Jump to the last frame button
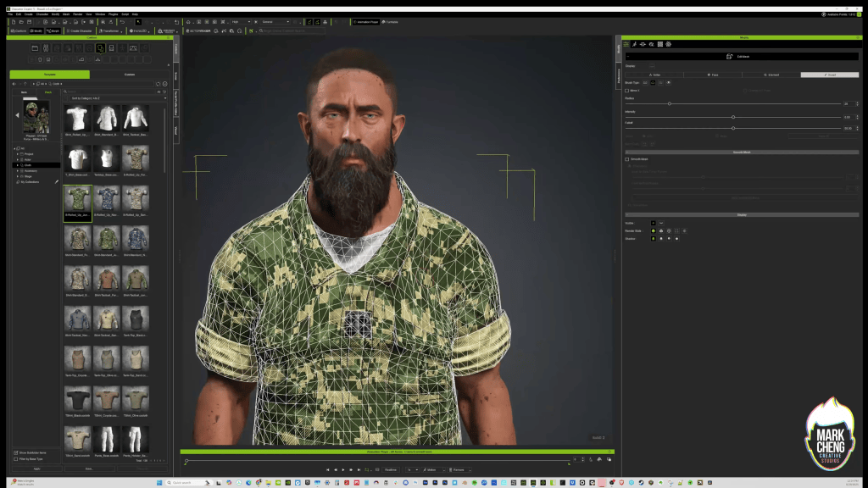This screenshot has width=868, height=488. coord(359,469)
